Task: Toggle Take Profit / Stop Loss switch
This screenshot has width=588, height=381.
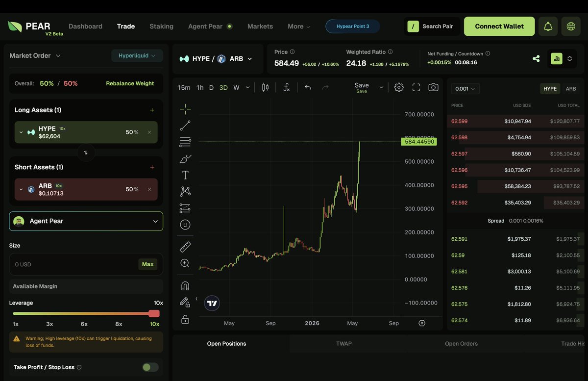Action: click(x=150, y=367)
